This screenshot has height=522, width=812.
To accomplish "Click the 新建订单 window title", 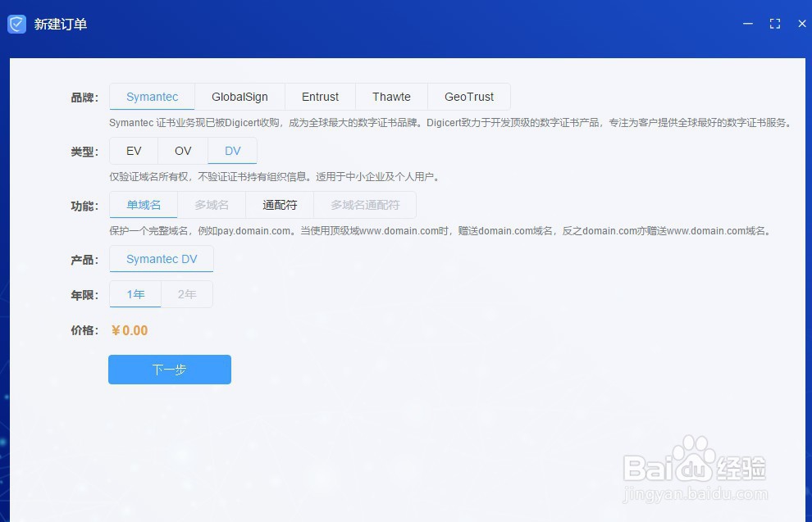I will click(61, 25).
